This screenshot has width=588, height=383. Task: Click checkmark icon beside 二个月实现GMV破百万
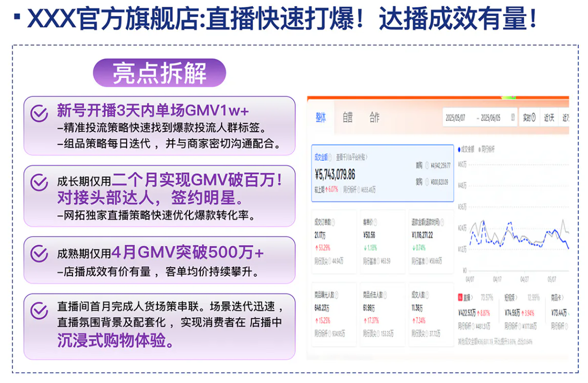(39, 182)
